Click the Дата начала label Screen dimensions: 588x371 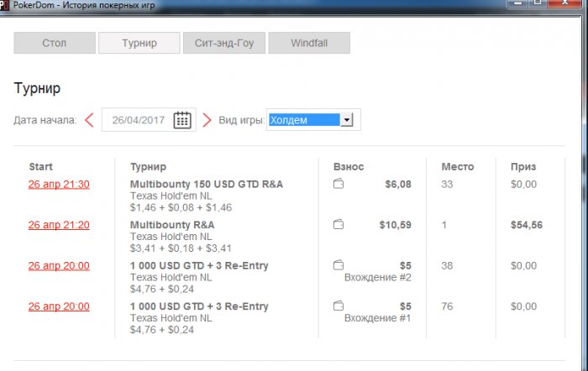[45, 120]
